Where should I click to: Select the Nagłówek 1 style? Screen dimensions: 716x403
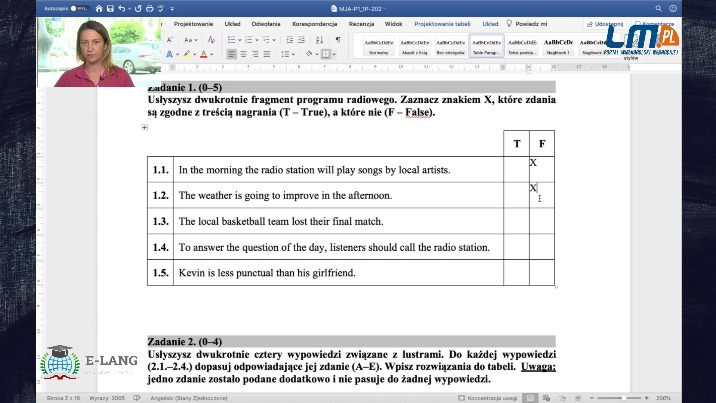[x=558, y=47]
